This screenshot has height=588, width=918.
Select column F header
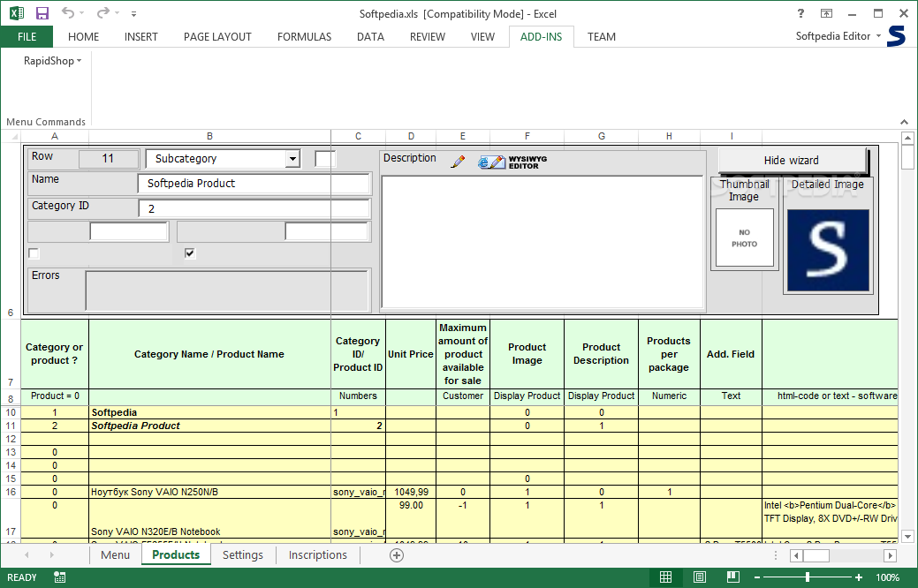pyautogui.click(x=527, y=136)
